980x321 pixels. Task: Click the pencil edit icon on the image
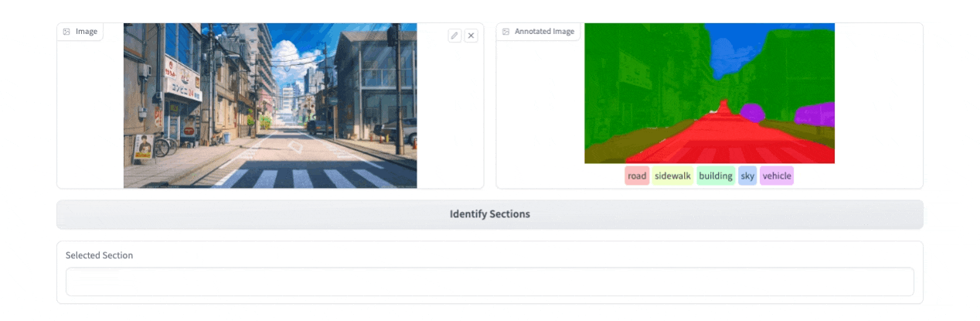click(454, 36)
